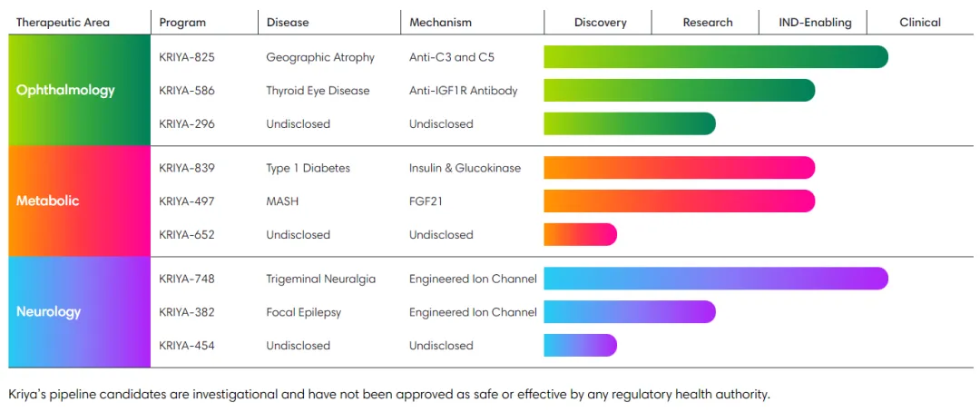Click the Discovery stage column header

pyautogui.click(x=600, y=23)
